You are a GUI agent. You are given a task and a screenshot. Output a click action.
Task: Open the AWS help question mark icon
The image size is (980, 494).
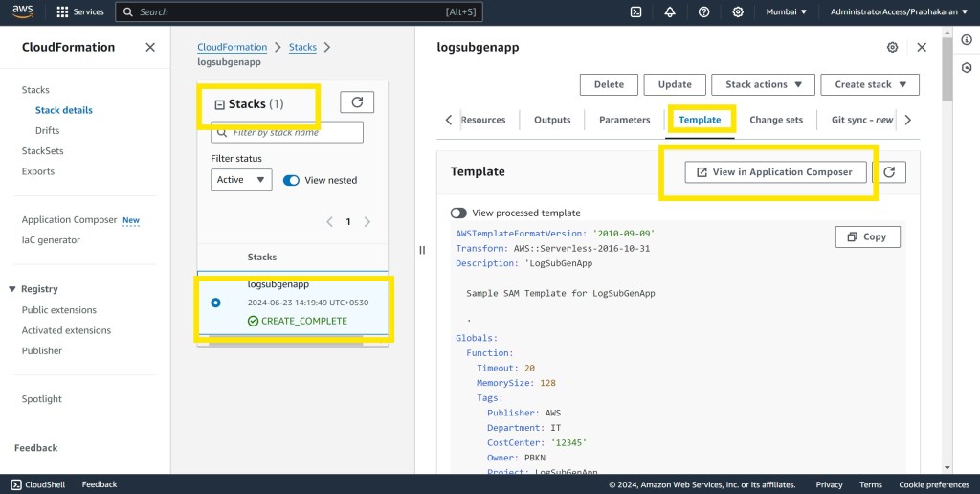704,12
